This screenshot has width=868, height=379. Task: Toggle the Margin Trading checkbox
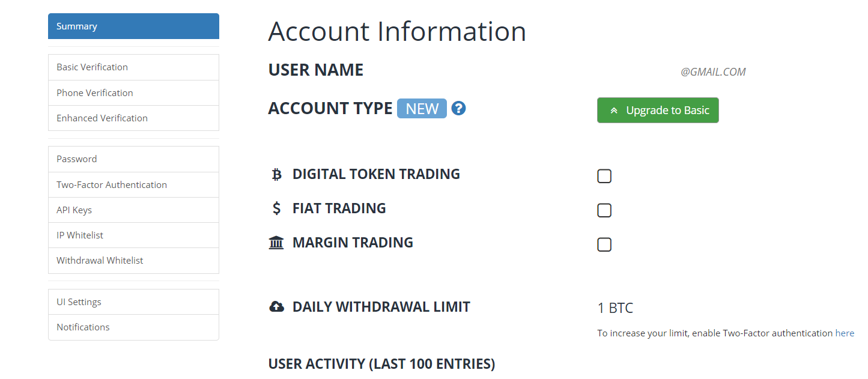click(604, 244)
